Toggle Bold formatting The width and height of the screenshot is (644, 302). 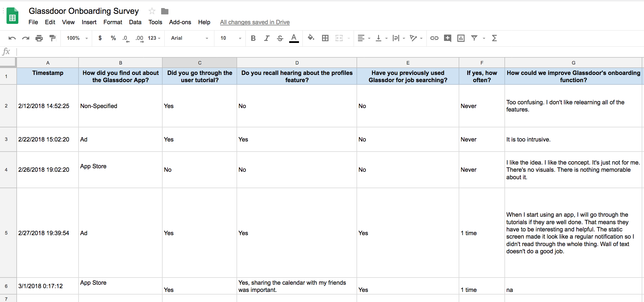tap(253, 38)
